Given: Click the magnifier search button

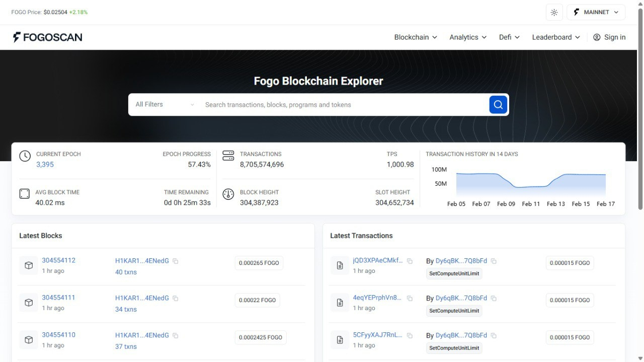Looking at the screenshot, I should [498, 105].
